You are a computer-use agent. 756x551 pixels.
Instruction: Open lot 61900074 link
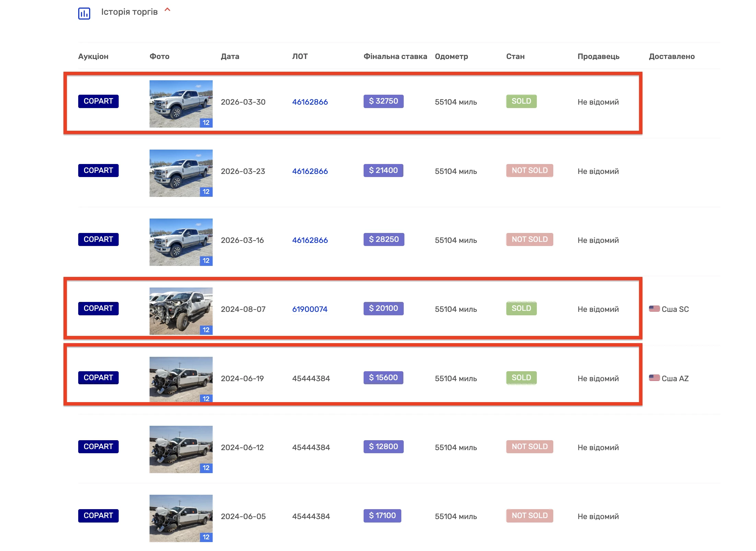click(309, 309)
